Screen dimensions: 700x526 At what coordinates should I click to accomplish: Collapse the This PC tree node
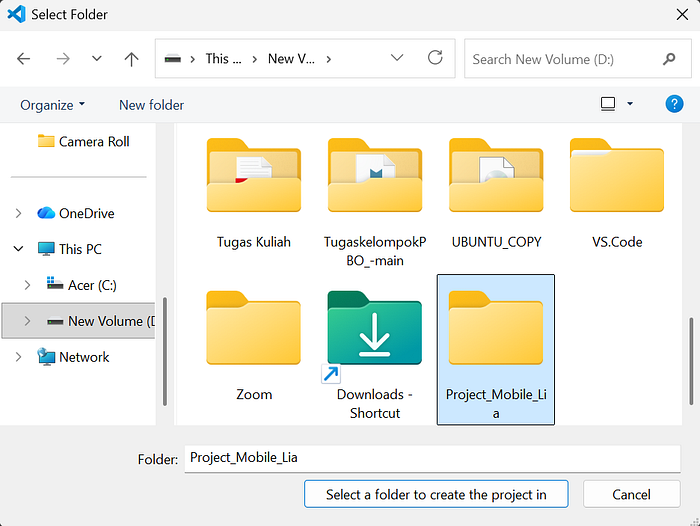click(18, 249)
